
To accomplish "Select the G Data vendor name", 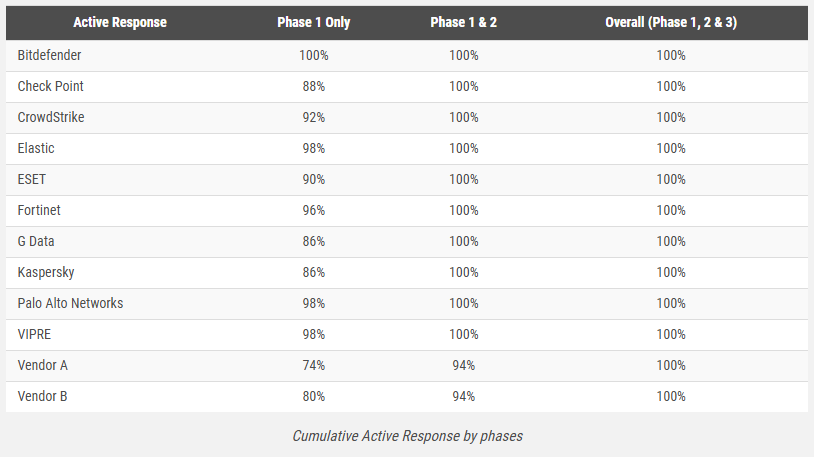I will pyautogui.click(x=38, y=241).
